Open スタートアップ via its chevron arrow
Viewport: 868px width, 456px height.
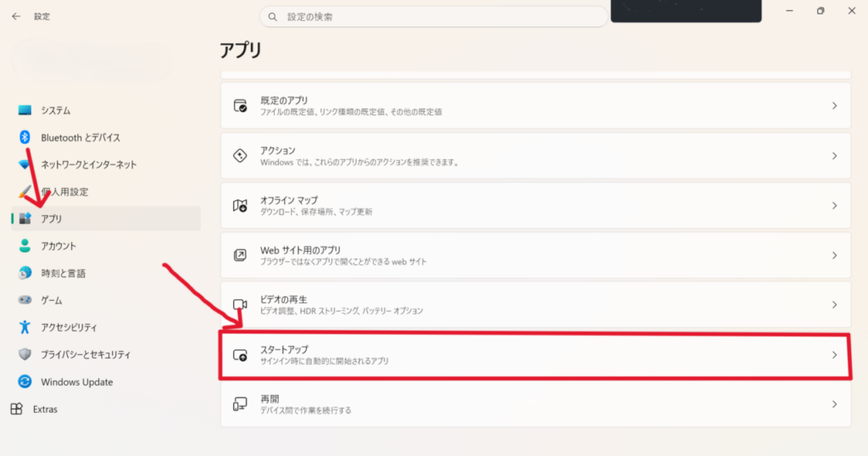tap(834, 355)
